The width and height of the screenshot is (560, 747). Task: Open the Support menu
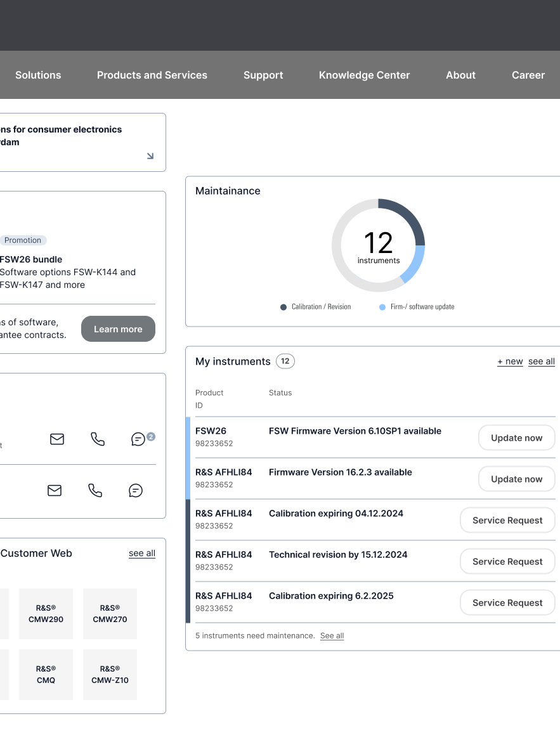point(263,75)
